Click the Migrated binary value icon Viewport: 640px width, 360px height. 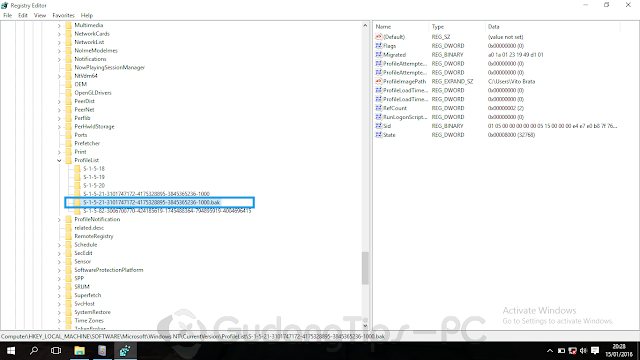(x=378, y=55)
